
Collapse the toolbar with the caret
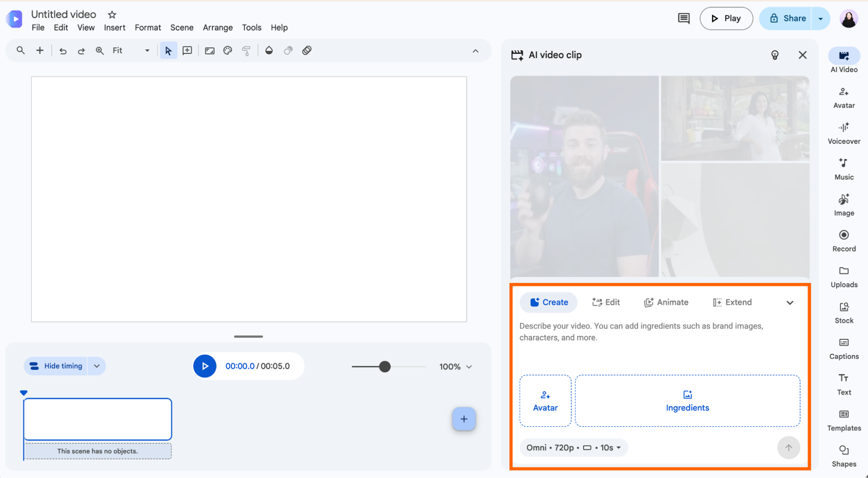click(475, 51)
